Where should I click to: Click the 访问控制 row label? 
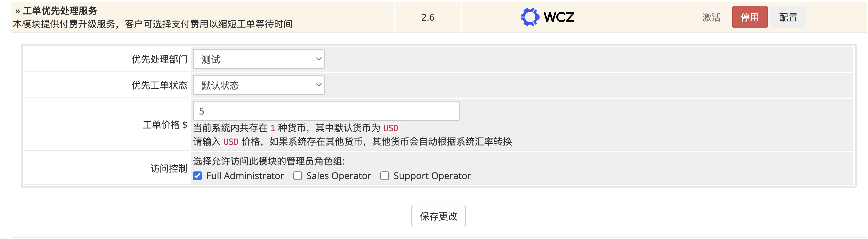pyautogui.click(x=168, y=168)
